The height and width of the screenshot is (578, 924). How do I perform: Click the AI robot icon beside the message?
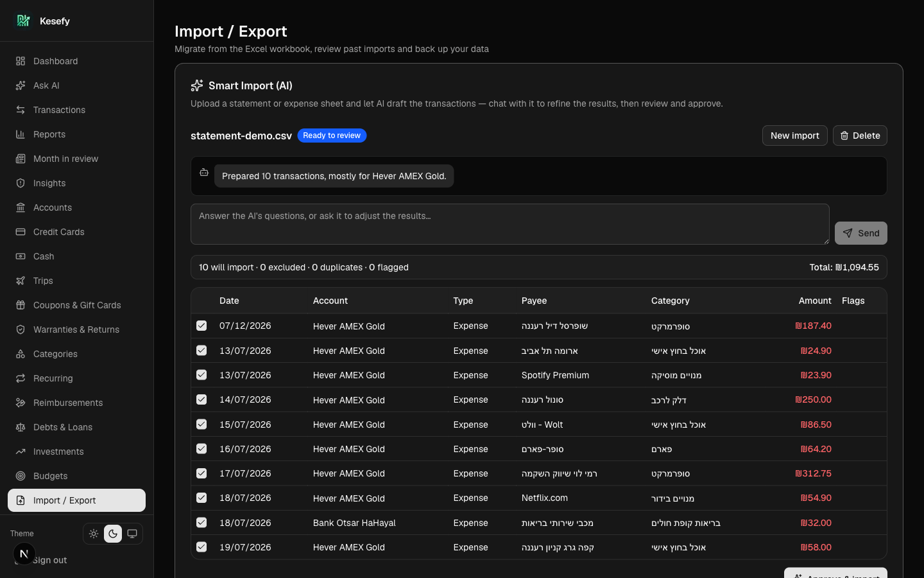[x=204, y=172]
